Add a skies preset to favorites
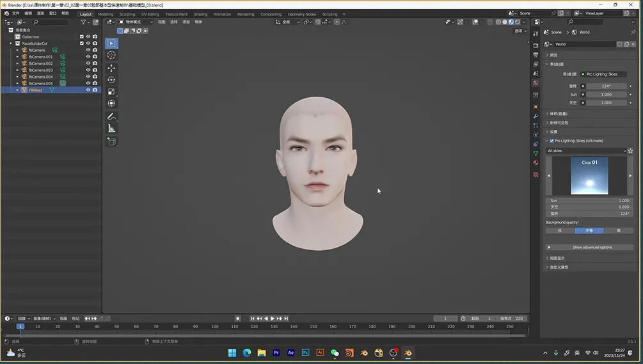This screenshot has width=643, height=364. 630,151
